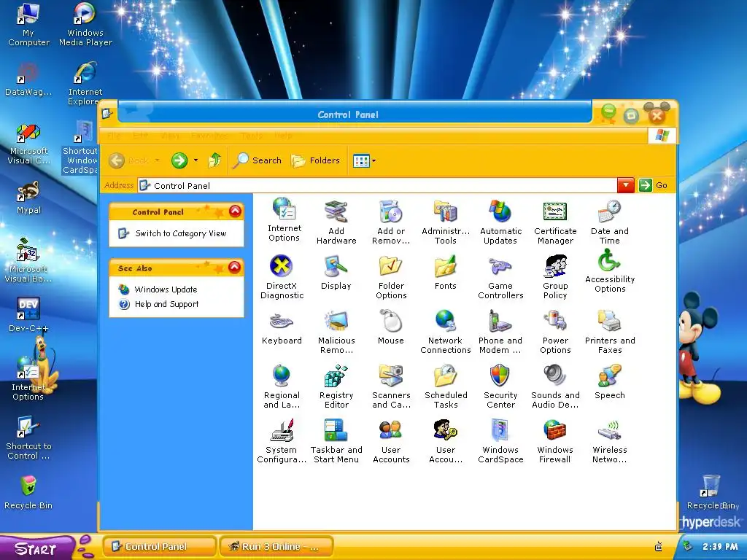Open User Accounts icon with key

tap(446, 441)
